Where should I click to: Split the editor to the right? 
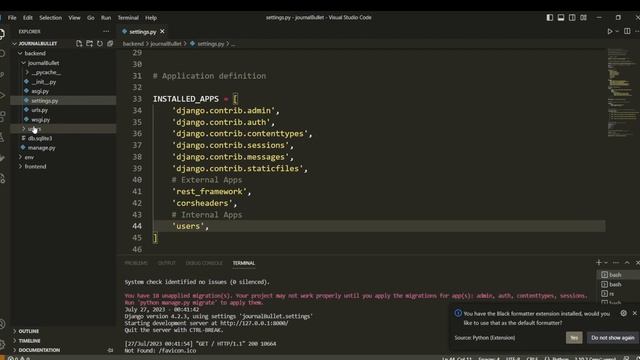click(627, 31)
